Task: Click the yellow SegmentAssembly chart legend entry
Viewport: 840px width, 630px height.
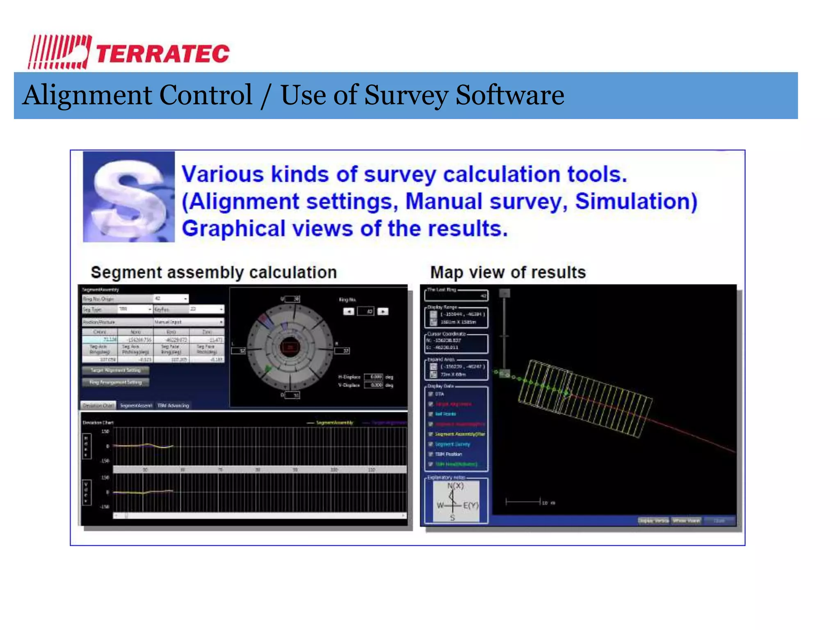Action: [x=330, y=422]
